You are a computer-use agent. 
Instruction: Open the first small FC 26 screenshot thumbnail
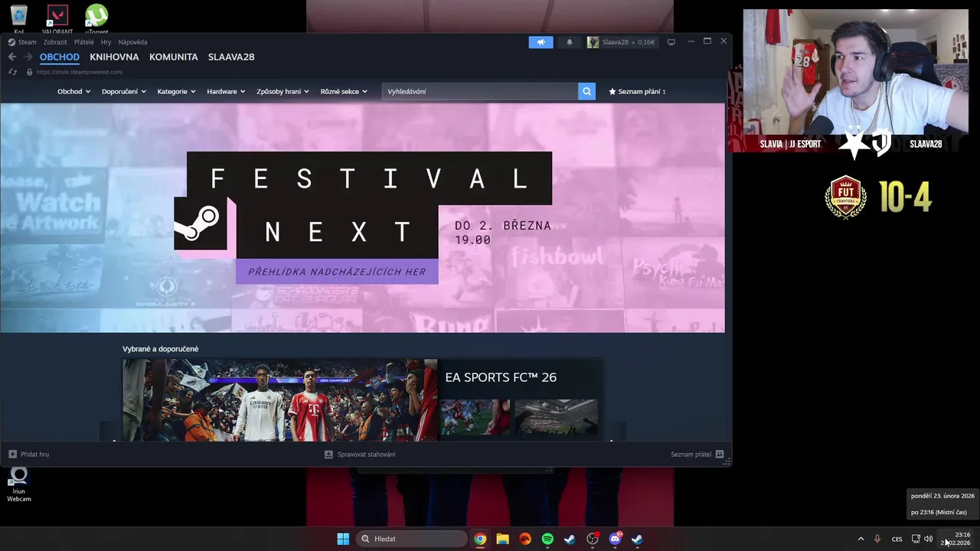tap(475, 417)
